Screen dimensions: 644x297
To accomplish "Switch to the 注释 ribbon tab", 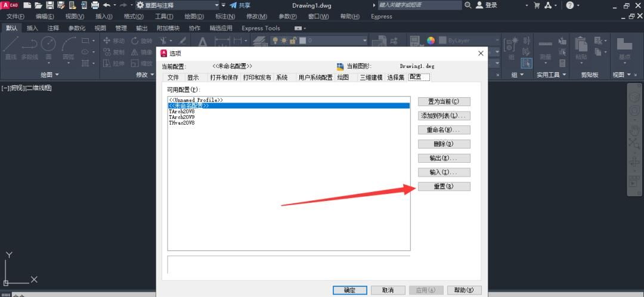I will [x=53, y=28].
